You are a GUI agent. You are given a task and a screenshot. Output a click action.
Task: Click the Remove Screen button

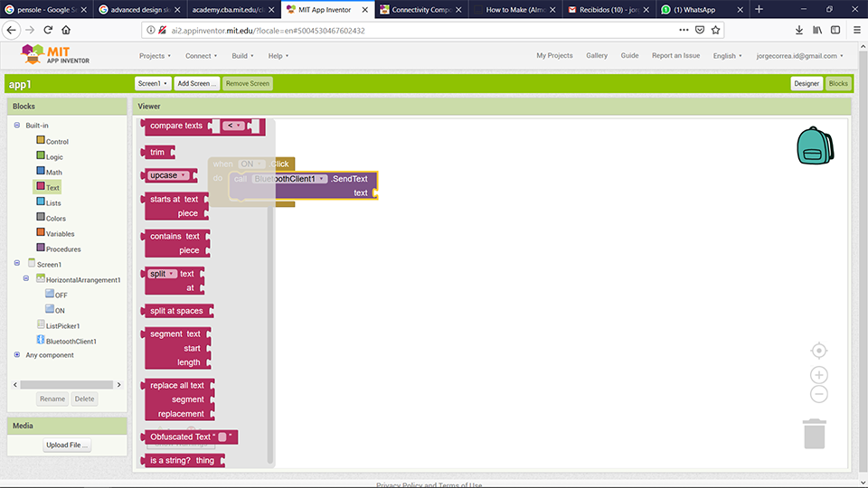point(248,83)
